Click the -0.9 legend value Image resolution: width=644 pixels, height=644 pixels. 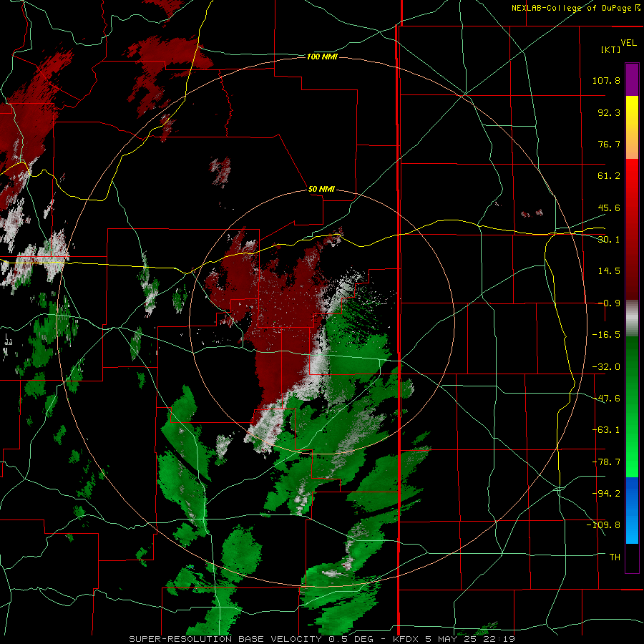(609, 303)
